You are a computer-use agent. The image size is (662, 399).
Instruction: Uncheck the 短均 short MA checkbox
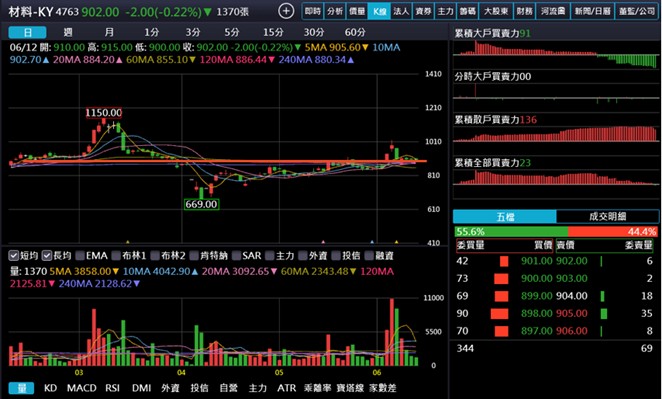14,255
